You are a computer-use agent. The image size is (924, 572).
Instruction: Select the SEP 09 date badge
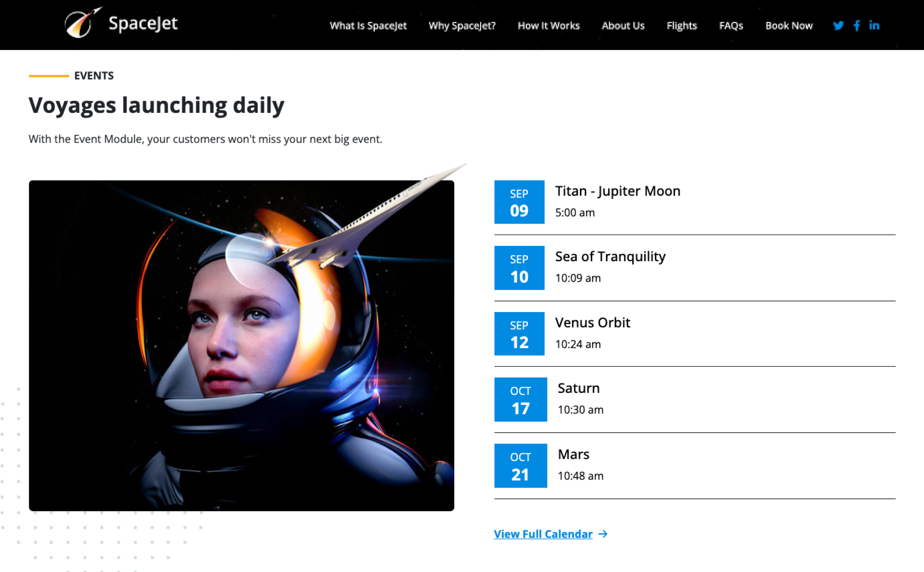(x=519, y=202)
